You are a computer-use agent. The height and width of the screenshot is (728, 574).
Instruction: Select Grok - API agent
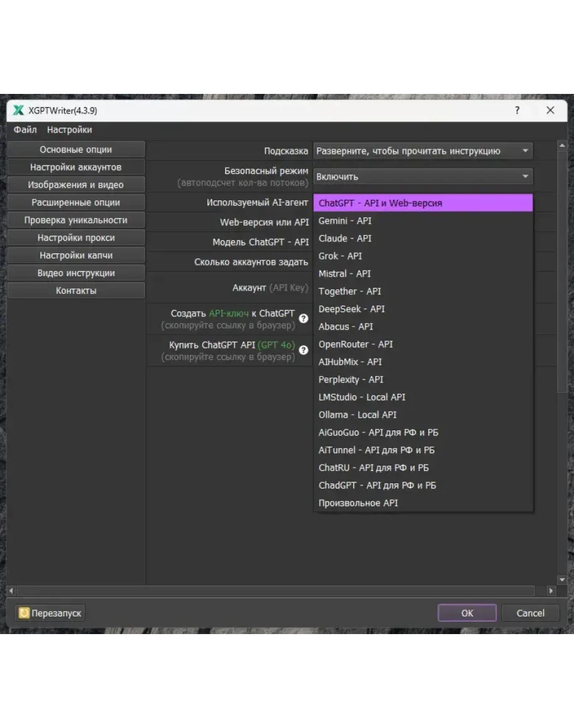click(423, 256)
